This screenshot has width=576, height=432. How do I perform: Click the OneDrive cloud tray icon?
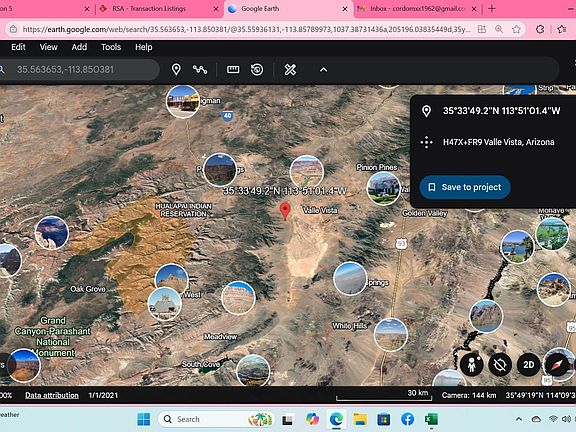tap(536, 419)
